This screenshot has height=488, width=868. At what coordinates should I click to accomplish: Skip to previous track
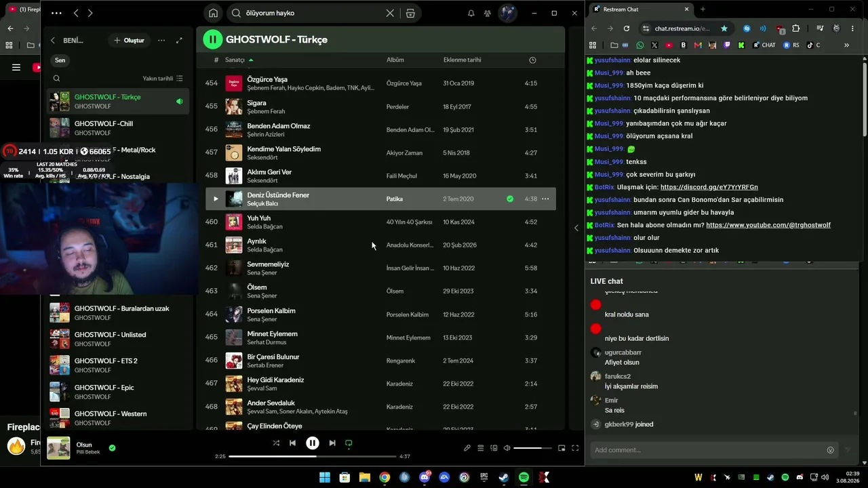tap(292, 443)
